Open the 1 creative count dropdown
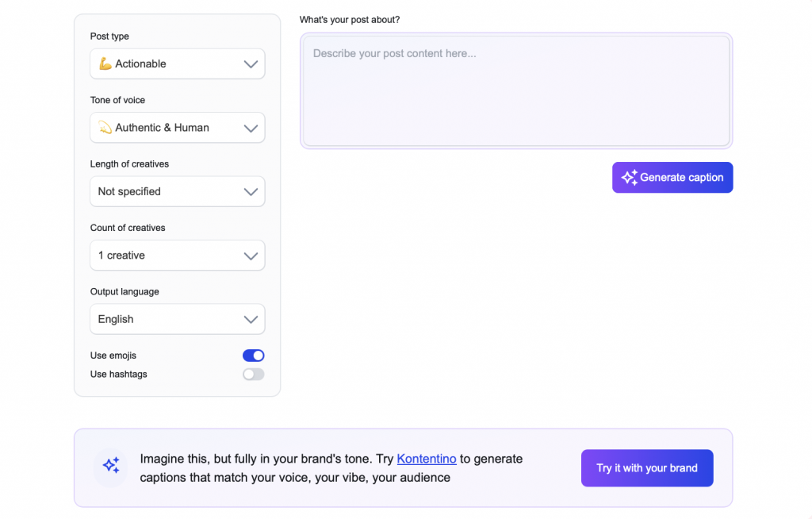This screenshot has width=812, height=519. pyautogui.click(x=177, y=256)
